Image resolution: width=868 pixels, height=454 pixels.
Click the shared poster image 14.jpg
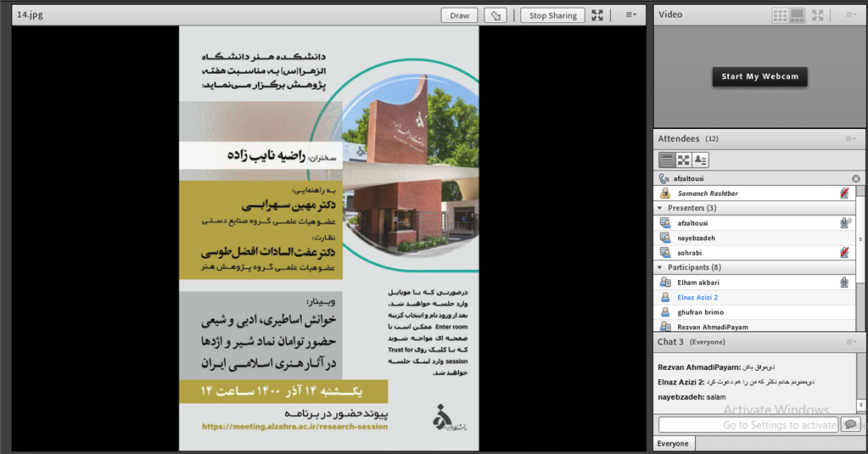(329, 238)
